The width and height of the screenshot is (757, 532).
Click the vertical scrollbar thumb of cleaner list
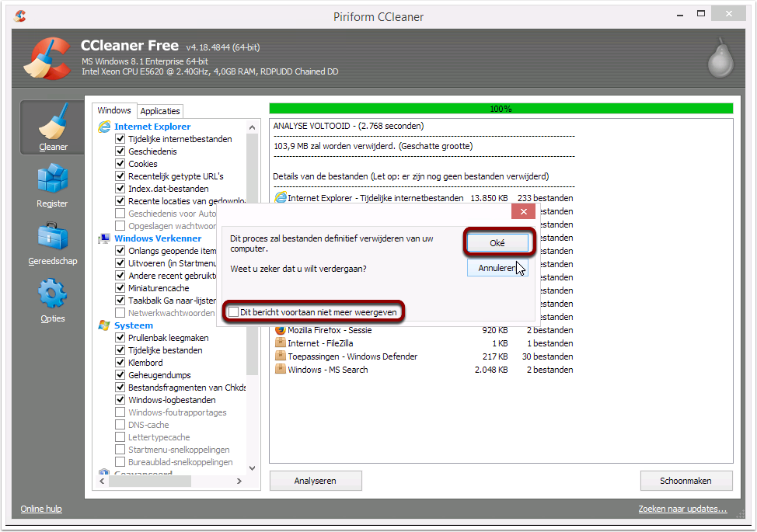(252, 254)
